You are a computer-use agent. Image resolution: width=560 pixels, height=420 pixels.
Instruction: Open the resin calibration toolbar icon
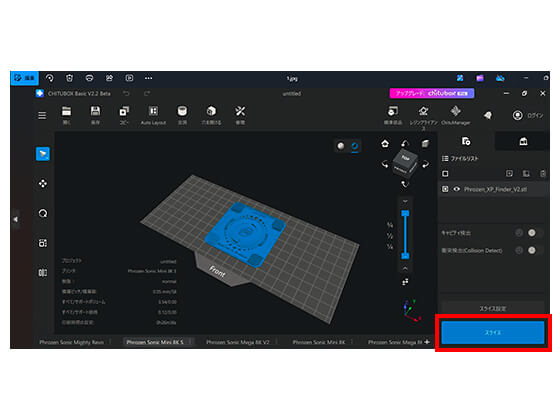click(424, 111)
